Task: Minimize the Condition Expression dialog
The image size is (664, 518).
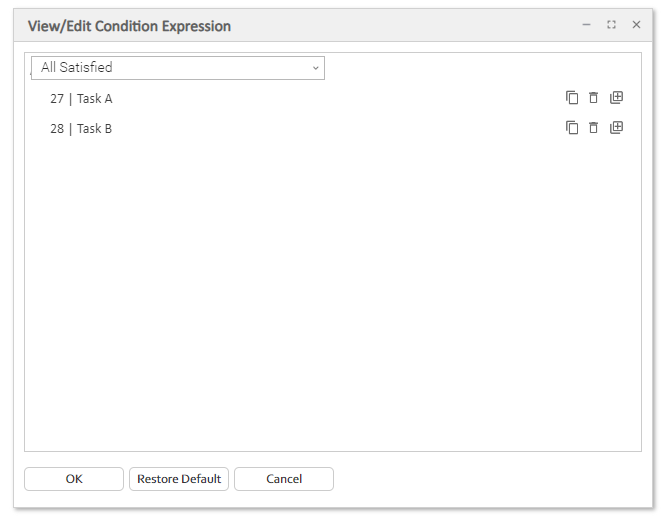Action: pyautogui.click(x=587, y=25)
